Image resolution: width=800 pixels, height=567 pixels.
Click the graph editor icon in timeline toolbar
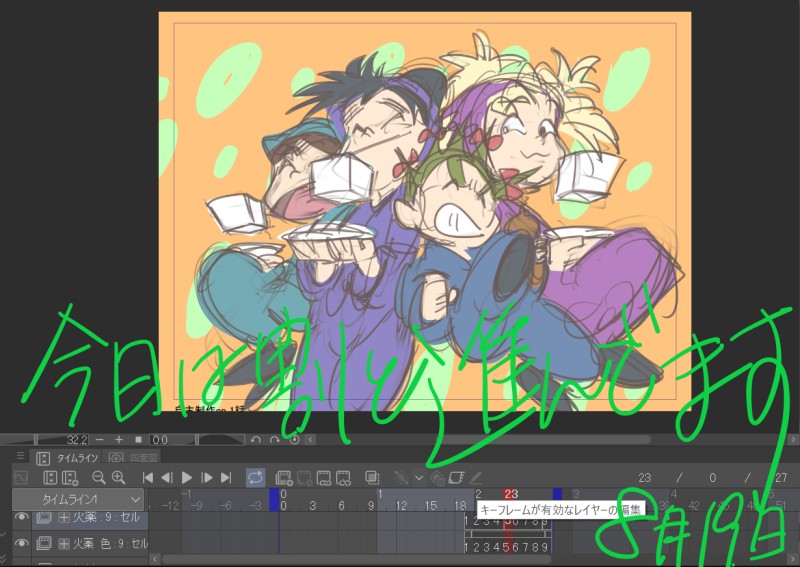click(21, 478)
